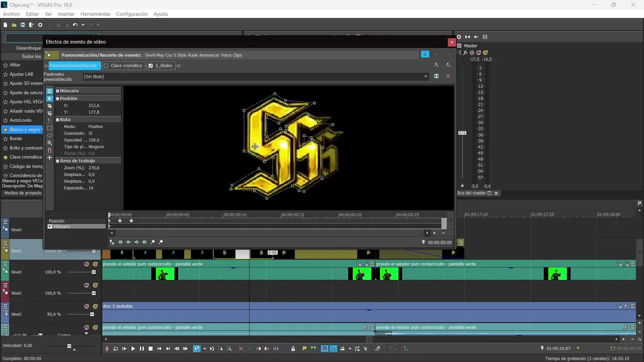Screen dimensions: 644x362
Task: Pause playback with Pause button
Action: point(142,348)
